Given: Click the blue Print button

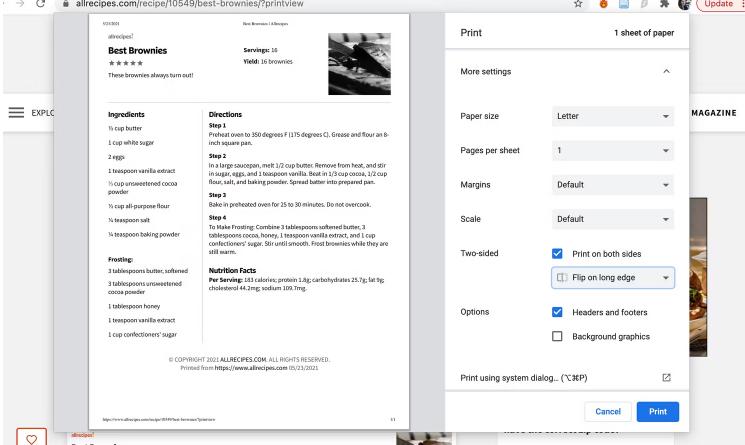Looking at the screenshot, I should pyautogui.click(x=658, y=412).
